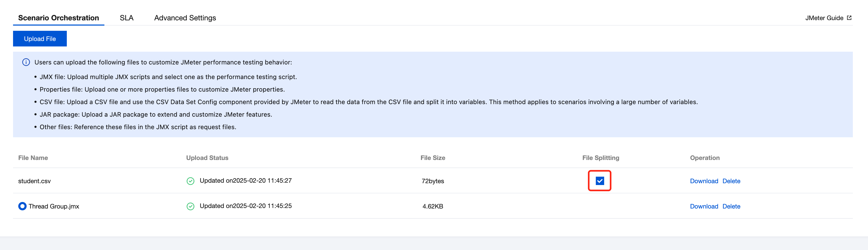
Task: Download the student.csv file
Action: click(x=704, y=181)
